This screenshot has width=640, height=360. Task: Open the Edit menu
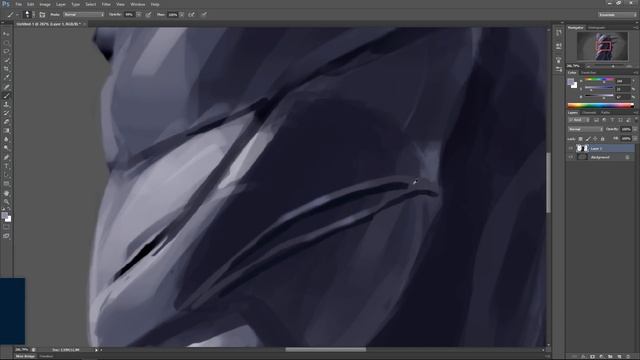coord(31,4)
